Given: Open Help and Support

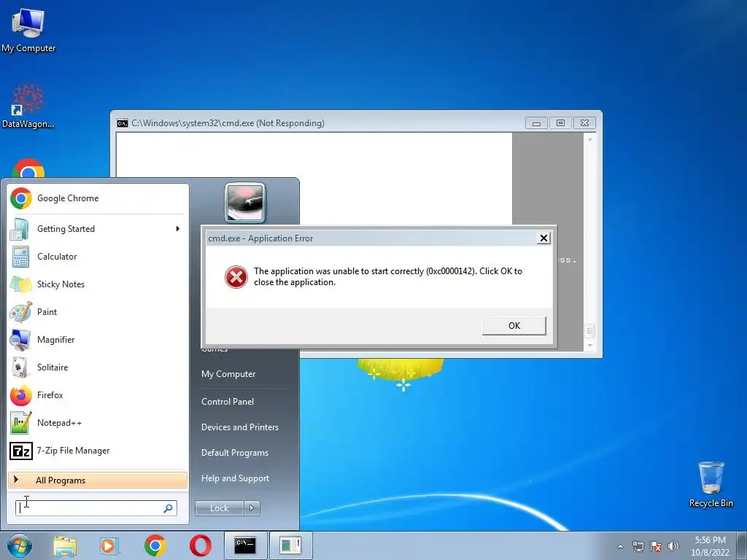Looking at the screenshot, I should [x=236, y=478].
